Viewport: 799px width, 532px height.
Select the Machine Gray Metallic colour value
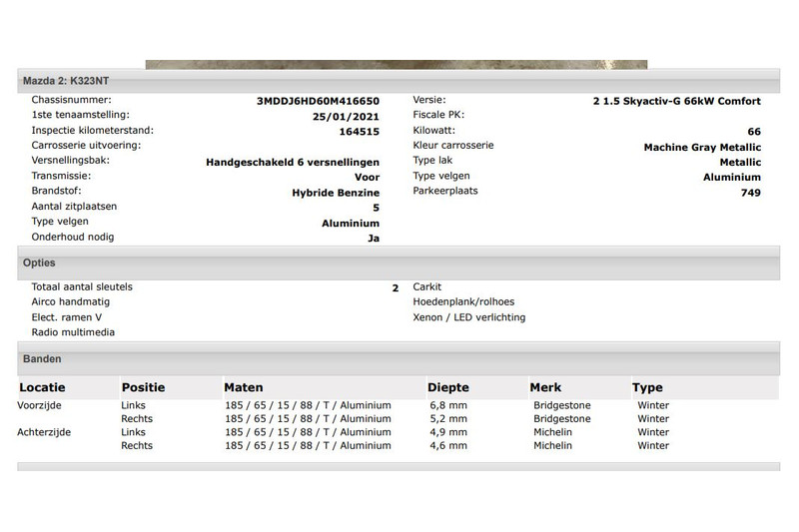pos(701,147)
